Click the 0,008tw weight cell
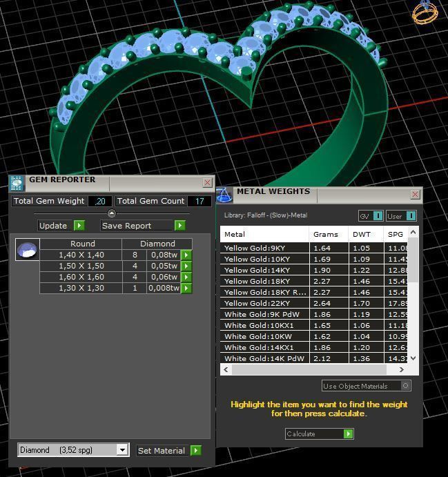This screenshot has height=477, width=448. tap(164, 288)
